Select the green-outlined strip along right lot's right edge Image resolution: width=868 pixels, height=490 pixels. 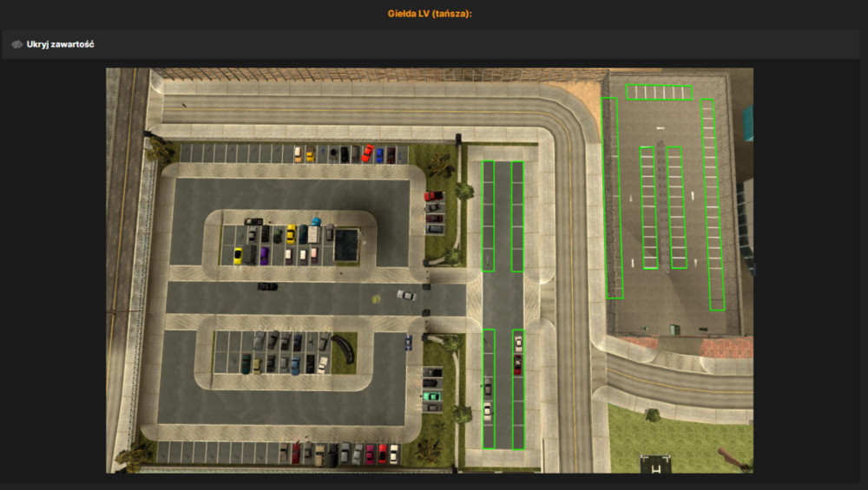coord(713,205)
